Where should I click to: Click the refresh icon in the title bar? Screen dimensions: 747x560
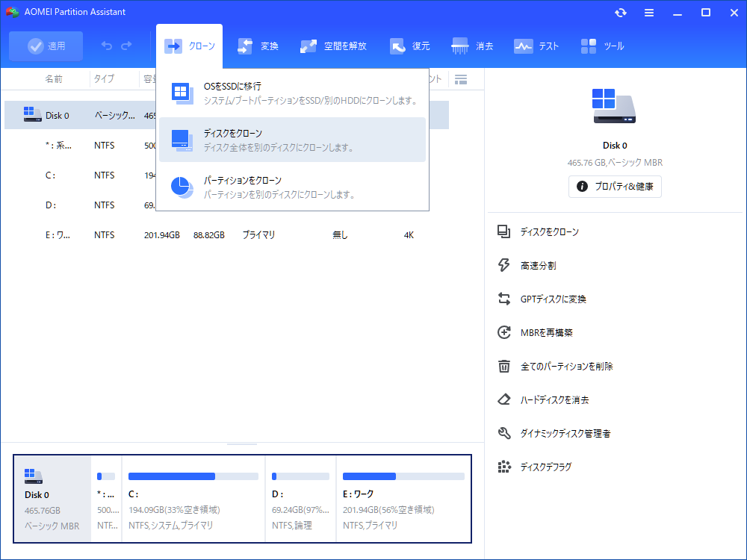point(620,13)
